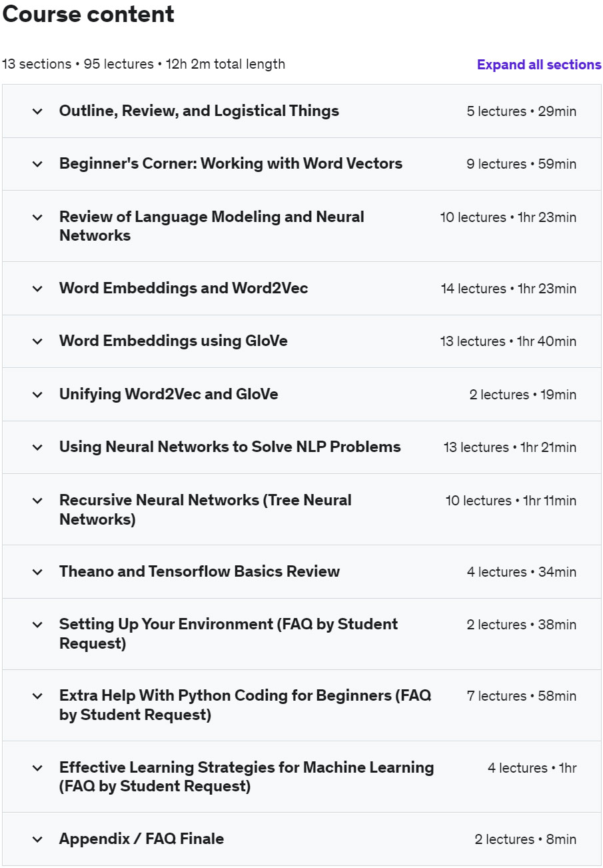Expand chevron for Unifying Word2Vec and GloVe
Viewport: 603px width, 868px height.
pyautogui.click(x=37, y=395)
